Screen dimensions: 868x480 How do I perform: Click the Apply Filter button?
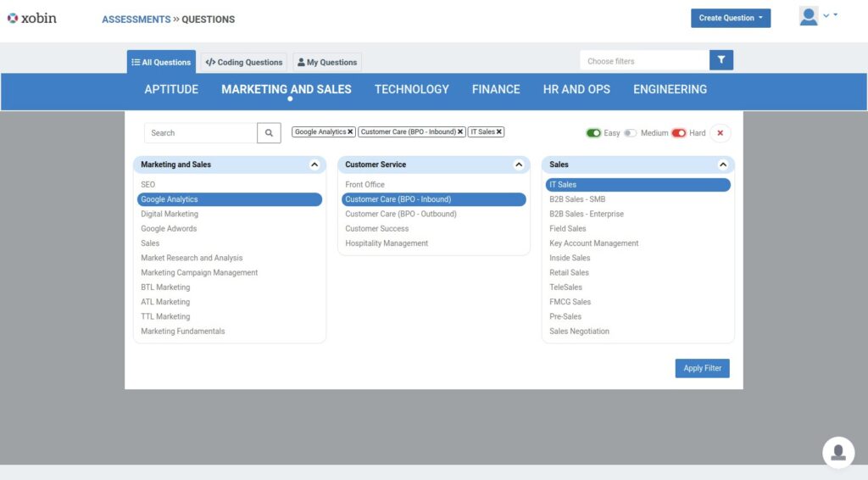pos(702,368)
